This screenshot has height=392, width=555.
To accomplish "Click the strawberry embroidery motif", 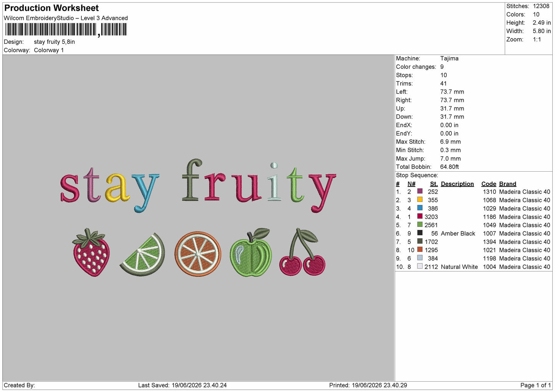I will [x=91, y=252].
